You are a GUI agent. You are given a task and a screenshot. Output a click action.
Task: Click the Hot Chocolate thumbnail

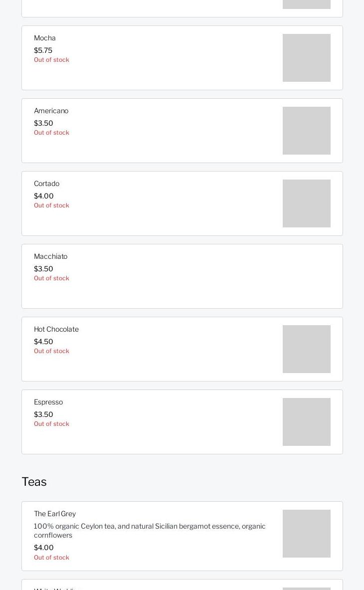pyautogui.click(x=306, y=349)
